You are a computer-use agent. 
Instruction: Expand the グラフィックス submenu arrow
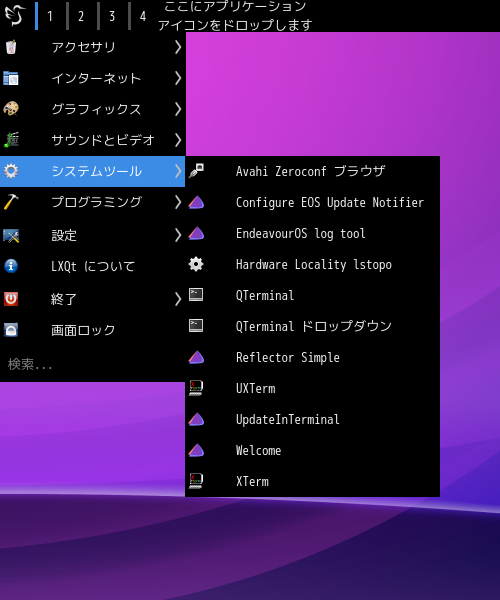tap(178, 109)
